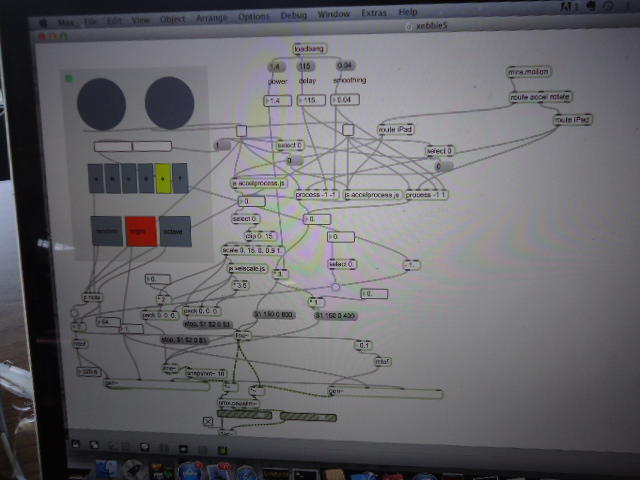
Task: Open the Help menu
Action: tap(408, 12)
